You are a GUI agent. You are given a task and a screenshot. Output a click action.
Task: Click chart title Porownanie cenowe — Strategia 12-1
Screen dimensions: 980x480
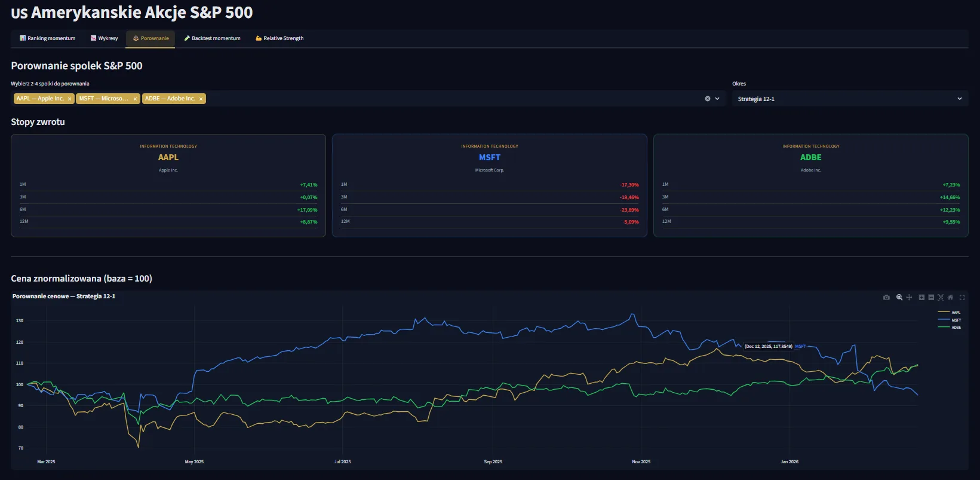coord(64,296)
